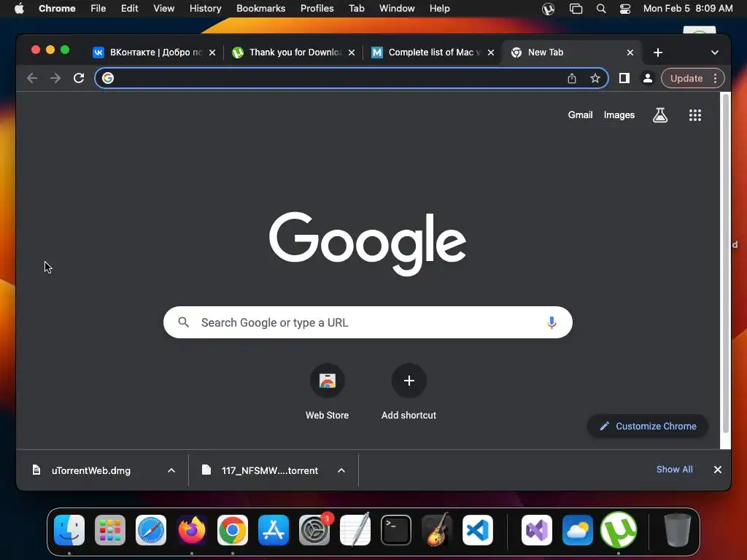
Task: Open the History menu
Action: click(x=205, y=9)
